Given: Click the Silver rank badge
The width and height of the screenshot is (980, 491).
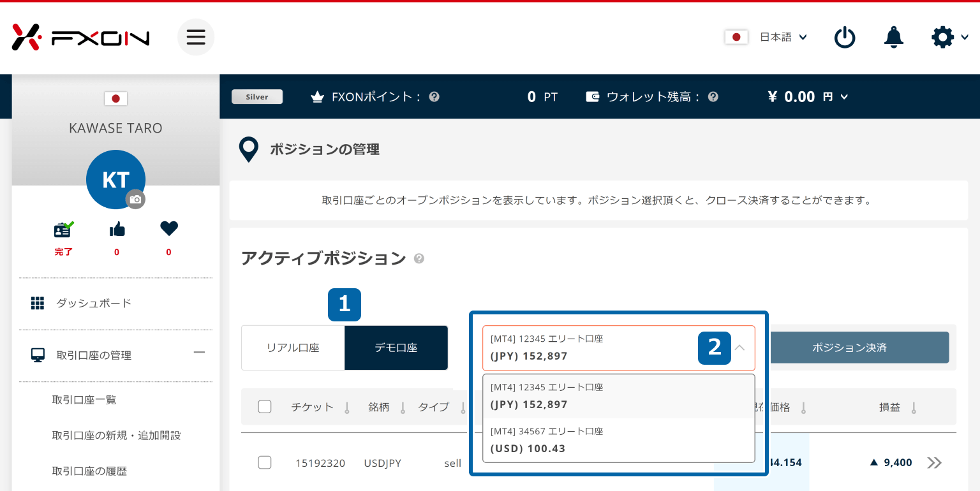Looking at the screenshot, I should 257,97.
